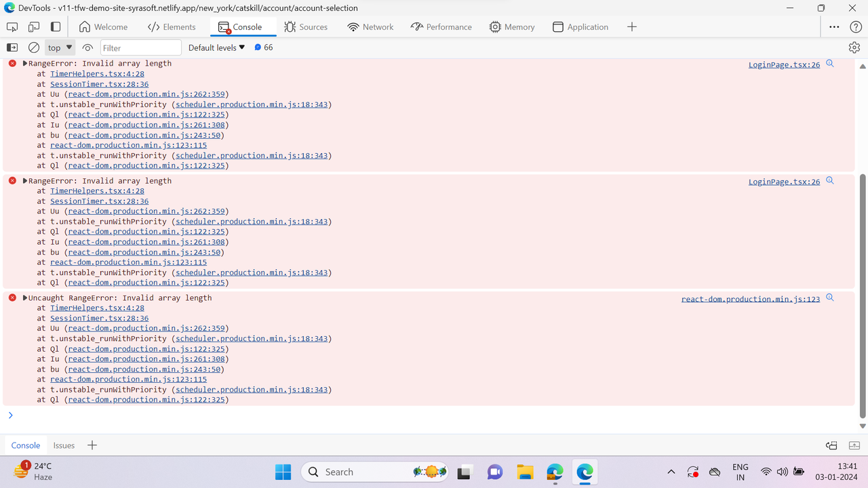The width and height of the screenshot is (868, 488).
Task: Open the TimerHelpers.tsx:4 source link
Action: click(x=97, y=73)
